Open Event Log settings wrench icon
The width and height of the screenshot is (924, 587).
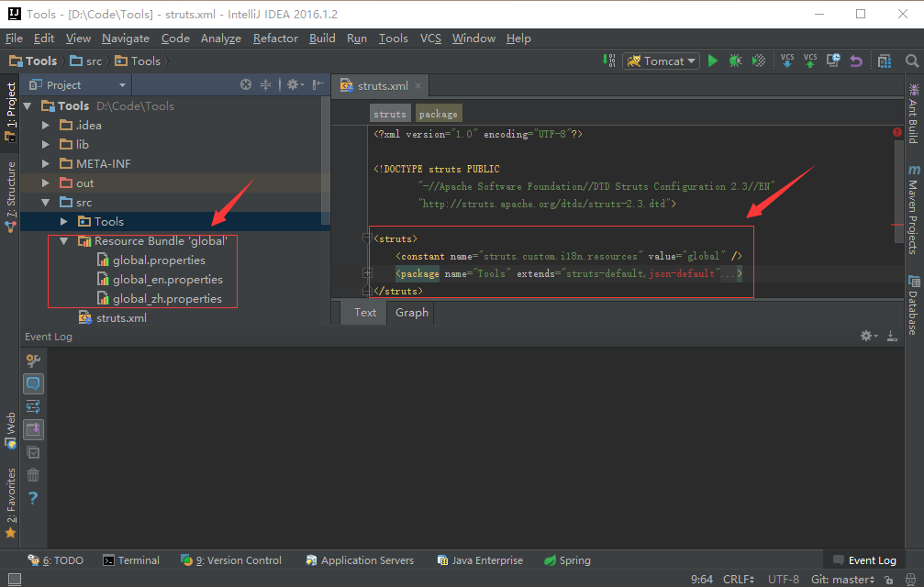coord(33,360)
